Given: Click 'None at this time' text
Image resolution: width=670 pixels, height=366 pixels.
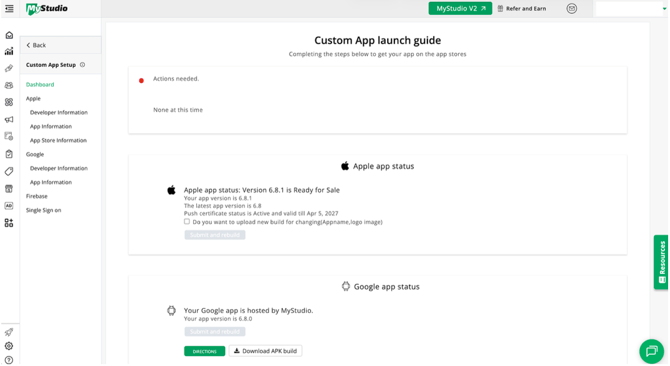Looking at the screenshot, I should click(178, 110).
